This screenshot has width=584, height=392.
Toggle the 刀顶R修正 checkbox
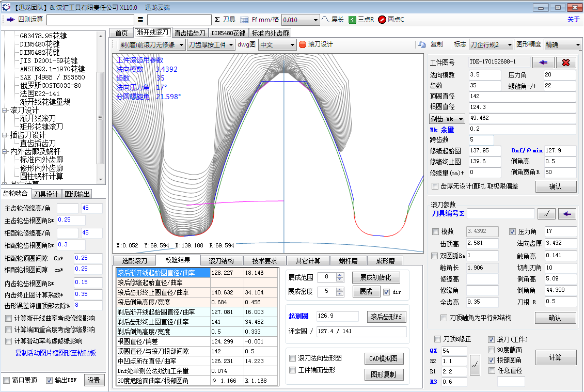(438, 339)
